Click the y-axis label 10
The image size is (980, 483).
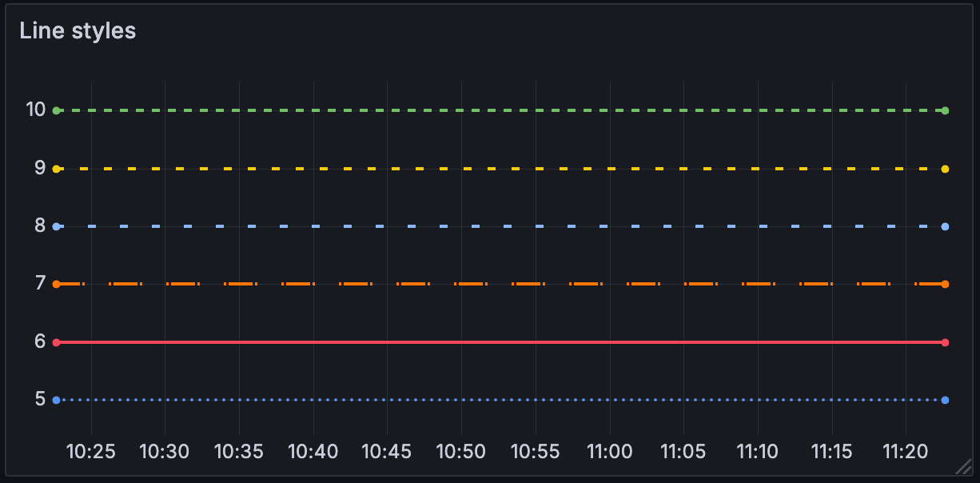(35, 110)
